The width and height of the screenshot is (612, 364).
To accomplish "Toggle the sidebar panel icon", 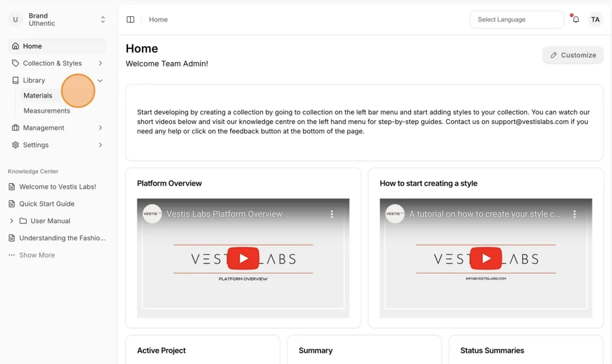I will coord(130,19).
